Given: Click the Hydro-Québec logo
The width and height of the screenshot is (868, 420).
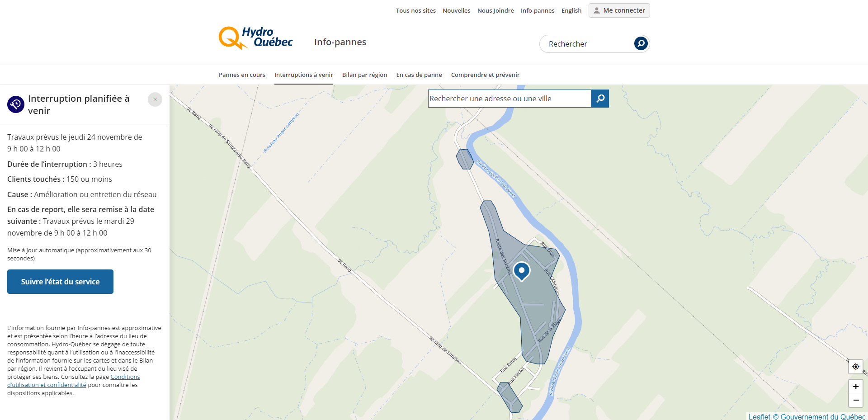Looking at the screenshot, I should pos(256,38).
